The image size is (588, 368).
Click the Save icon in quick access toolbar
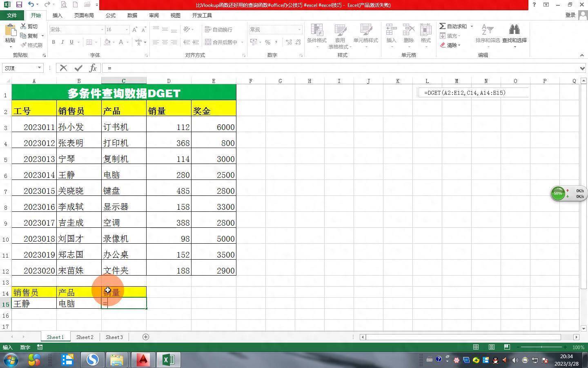19,4
